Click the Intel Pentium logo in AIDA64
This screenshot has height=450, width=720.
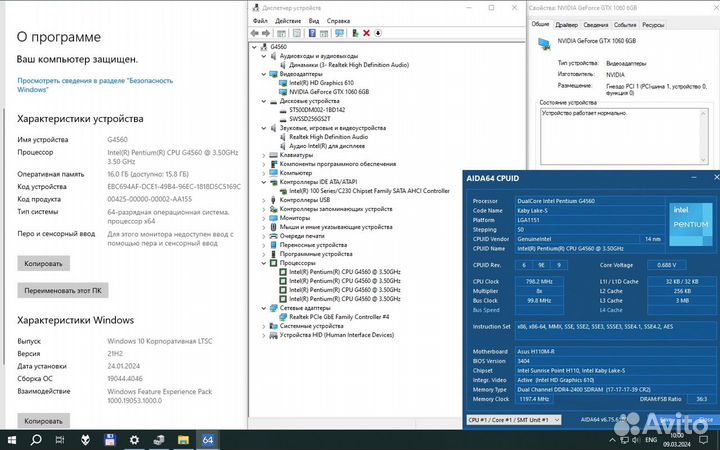[690, 224]
